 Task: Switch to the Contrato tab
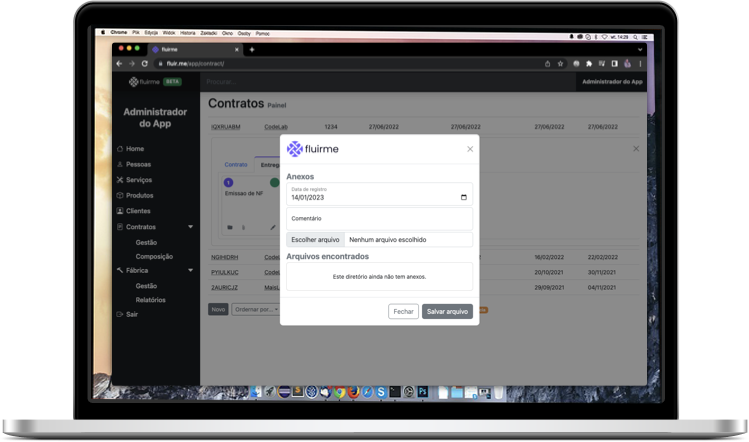[235, 164]
